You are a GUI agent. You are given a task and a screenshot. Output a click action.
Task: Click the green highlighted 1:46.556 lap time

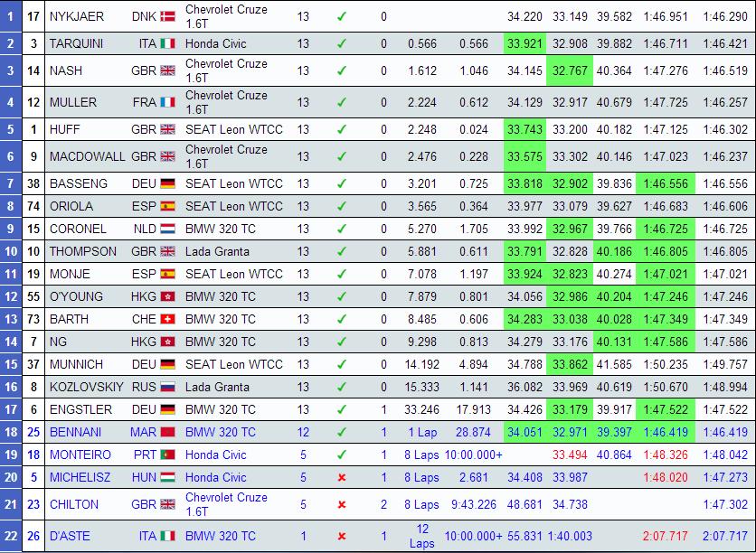(x=666, y=183)
